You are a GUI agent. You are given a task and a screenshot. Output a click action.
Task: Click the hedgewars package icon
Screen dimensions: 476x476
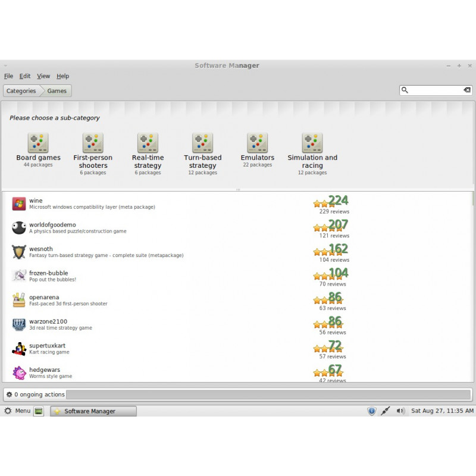[x=19, y=373]
